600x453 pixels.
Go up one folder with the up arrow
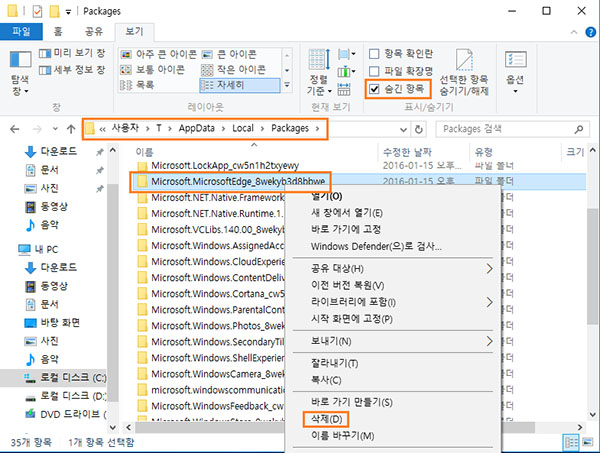(x=70, y=129)
